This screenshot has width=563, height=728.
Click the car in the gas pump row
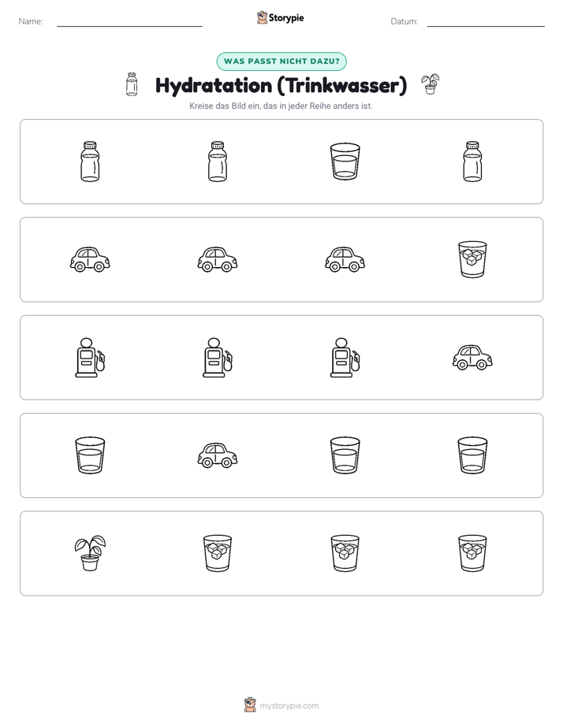(472, 358)
